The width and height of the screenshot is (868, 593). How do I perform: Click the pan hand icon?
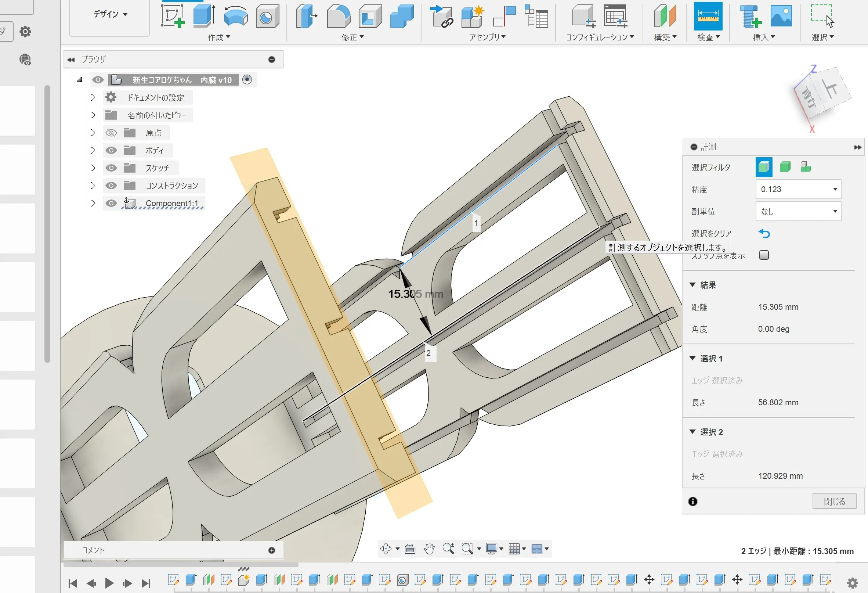click(x=429, y=549)
